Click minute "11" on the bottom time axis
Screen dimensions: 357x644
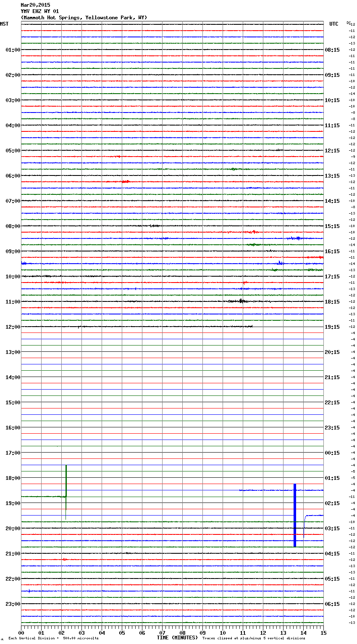pos(243,633)
